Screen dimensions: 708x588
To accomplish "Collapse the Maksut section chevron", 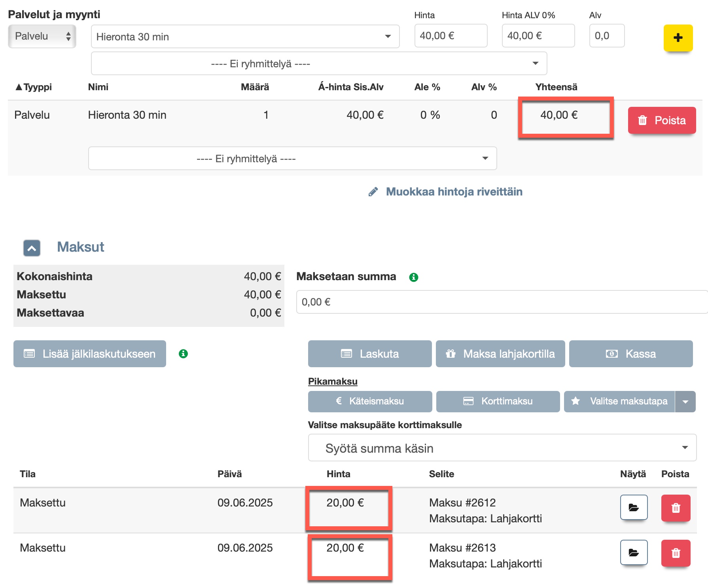I will 32,248.
